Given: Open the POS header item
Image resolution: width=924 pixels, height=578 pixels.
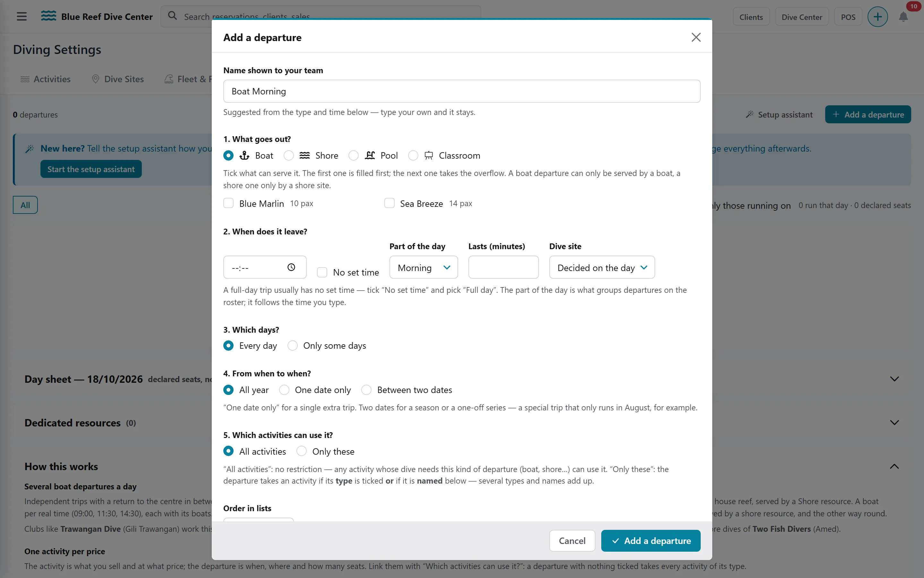Looking at the screenshot, I should click(x=848, y=17).
